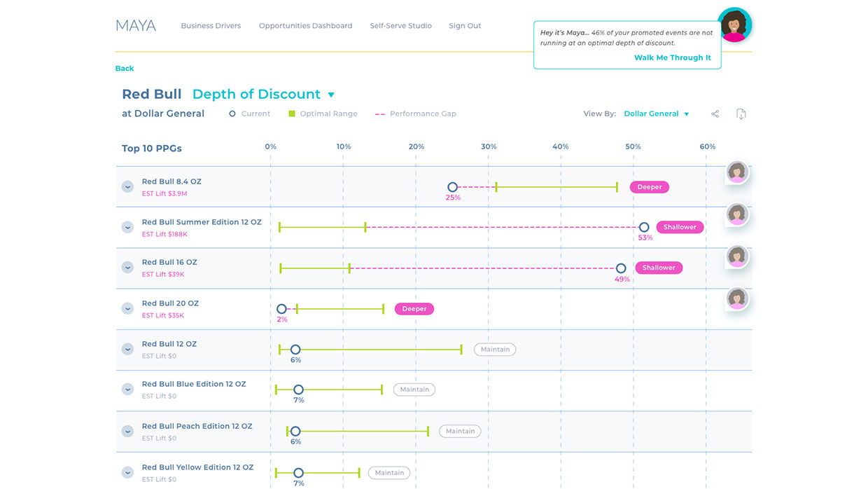The height and width of the screenshot is (489, 868).
Task: Click the 25% current marker circle
Action: tap(452, 187)
